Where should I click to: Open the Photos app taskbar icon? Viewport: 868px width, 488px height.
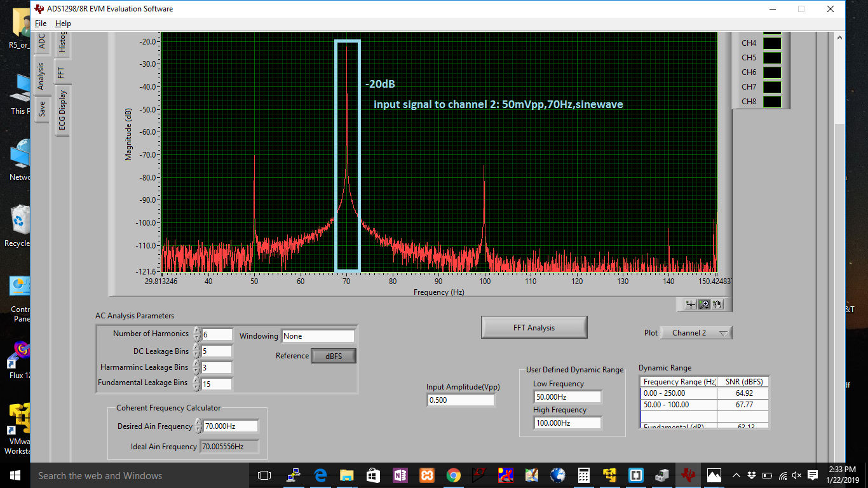tap(714, 475)
